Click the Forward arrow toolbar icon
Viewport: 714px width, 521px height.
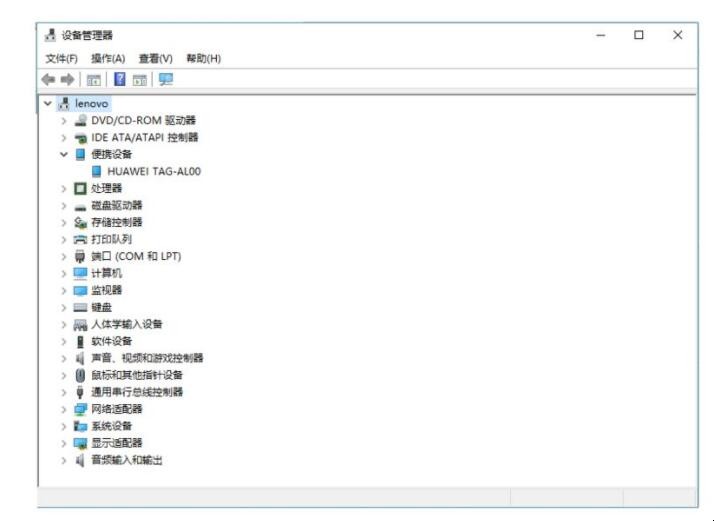pyautogui.click(x=67, y=80)
